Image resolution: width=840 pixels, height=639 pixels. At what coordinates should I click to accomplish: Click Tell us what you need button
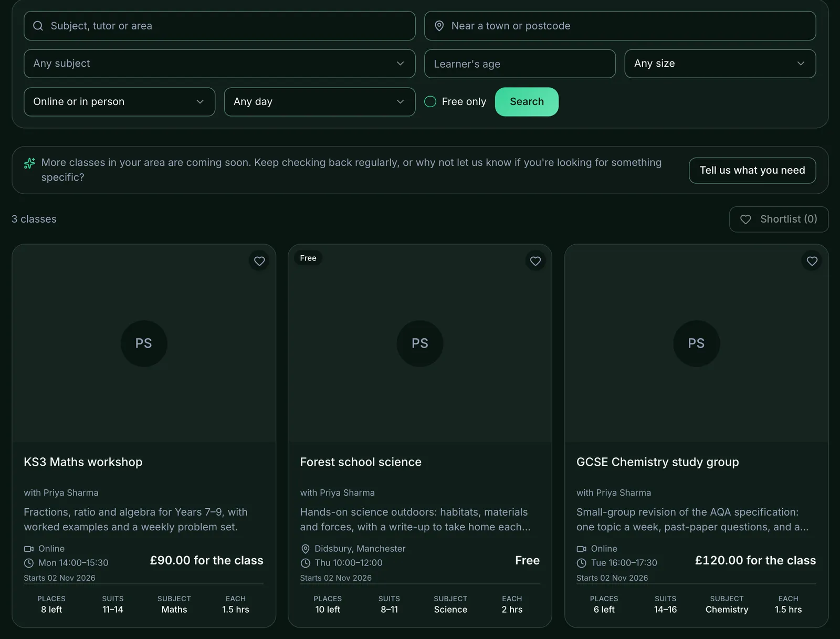(752, 171)
